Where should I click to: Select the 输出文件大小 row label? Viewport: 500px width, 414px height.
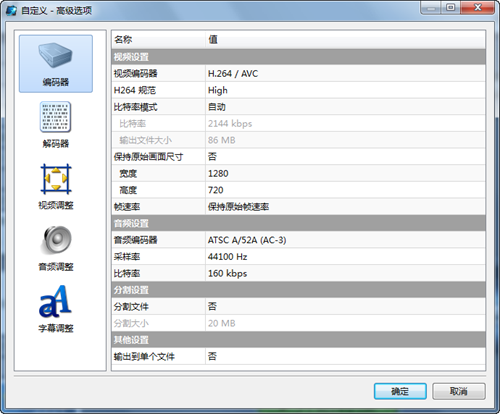pyautogui.click(x=146, y=140)
